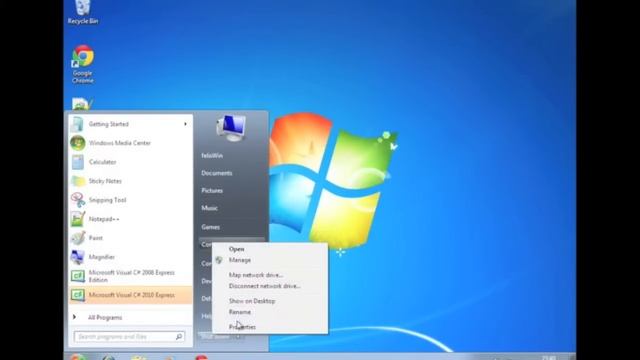This screenshot has height=360, width=640.
Task: Open Notepad++ from Start menu
Action: click(x=130, y=219)
